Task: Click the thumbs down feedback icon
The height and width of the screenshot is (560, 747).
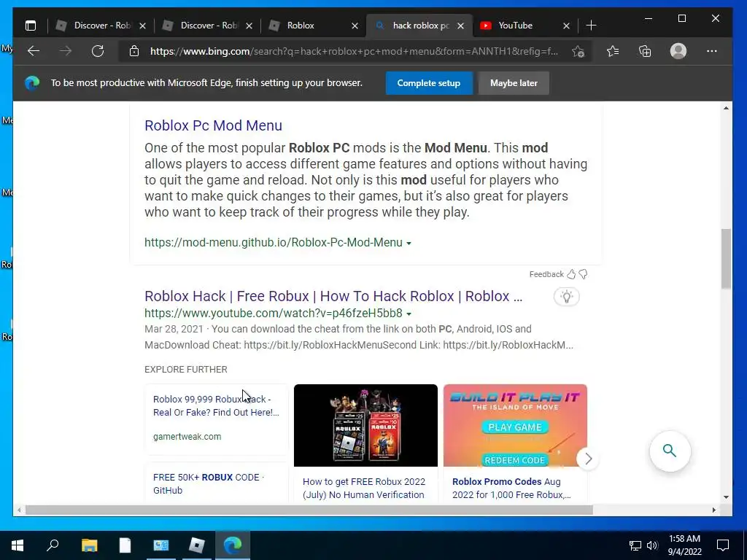Action: pos(583,274)
